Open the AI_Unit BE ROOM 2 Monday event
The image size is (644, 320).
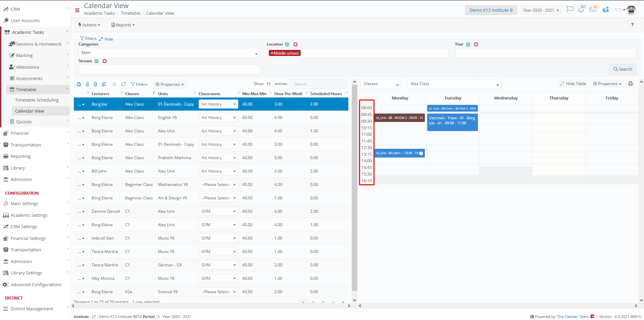click(x=399, y=118)
